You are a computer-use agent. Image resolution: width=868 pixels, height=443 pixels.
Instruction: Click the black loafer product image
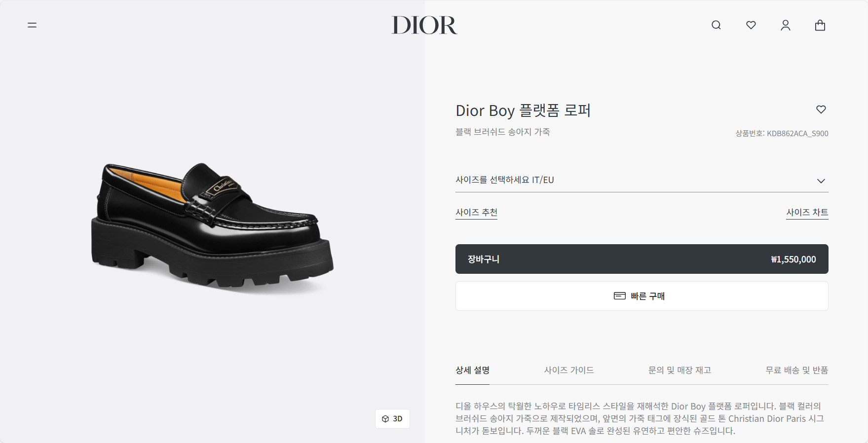(212, 226)
